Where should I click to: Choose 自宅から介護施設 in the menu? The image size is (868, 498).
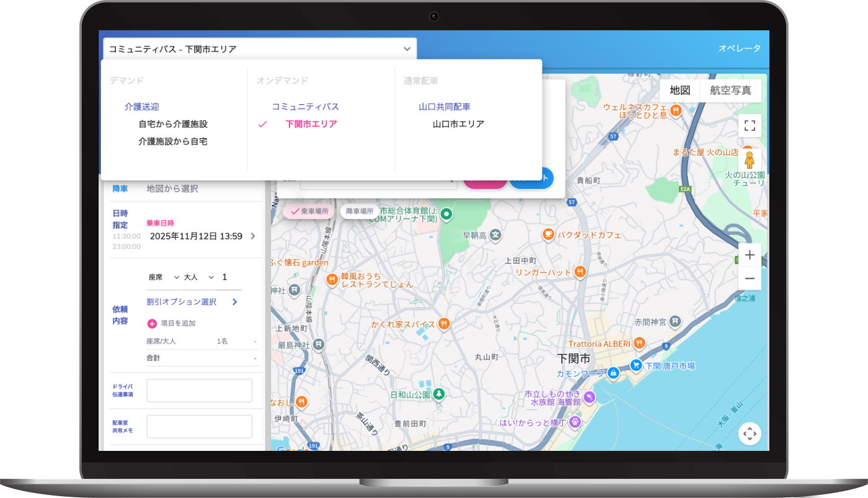[x=173, y=124]
